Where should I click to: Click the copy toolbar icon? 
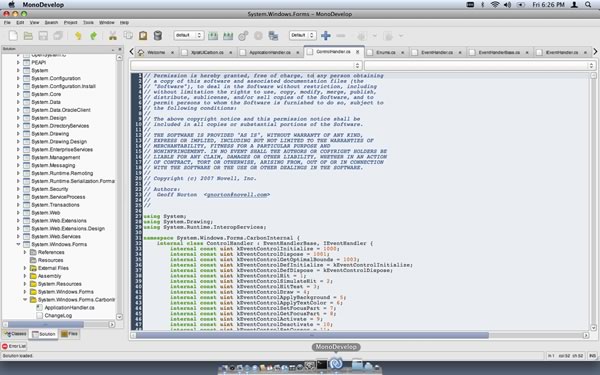[x=128, y=36]
